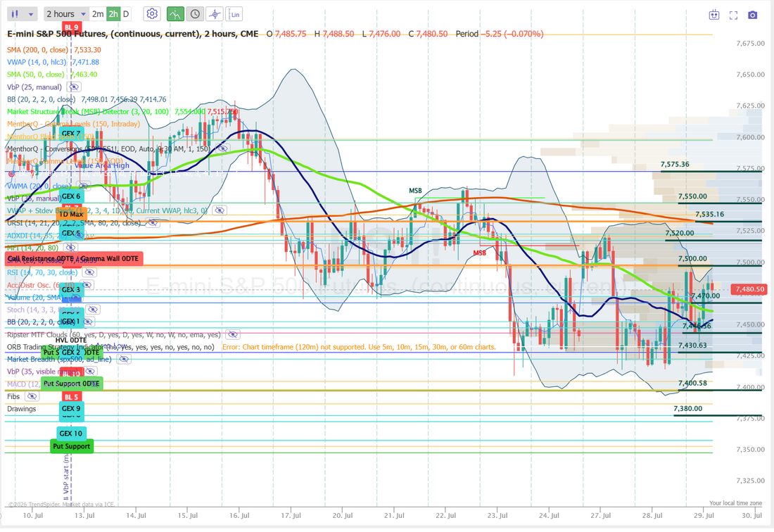Screen dimensions: 774x532
Task: Enter fullscreen chart mode
Action: click(733, 15)
